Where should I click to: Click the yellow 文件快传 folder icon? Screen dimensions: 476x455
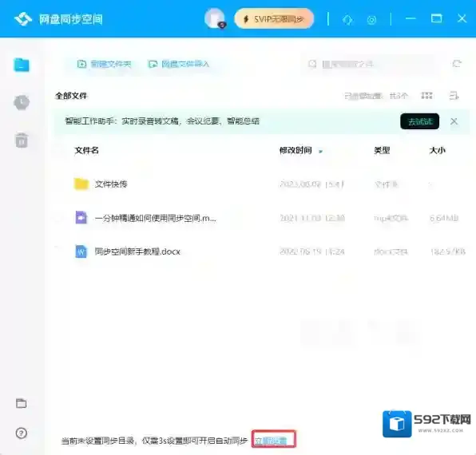point(81,184)
